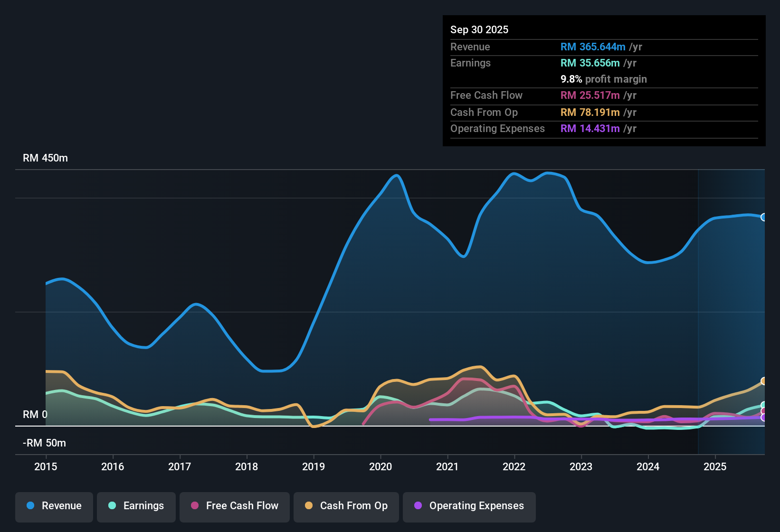
Task: Click the Cash From Op endpoint marker
Action: [764, 380]
